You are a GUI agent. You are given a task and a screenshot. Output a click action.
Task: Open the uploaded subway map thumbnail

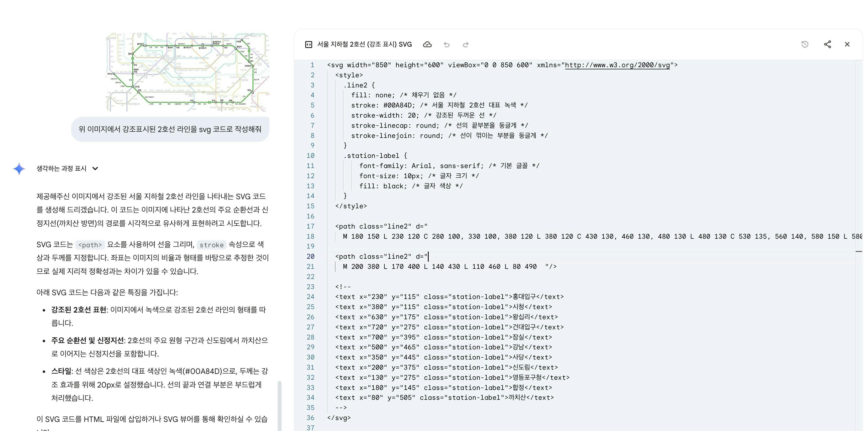pos(188,72)
